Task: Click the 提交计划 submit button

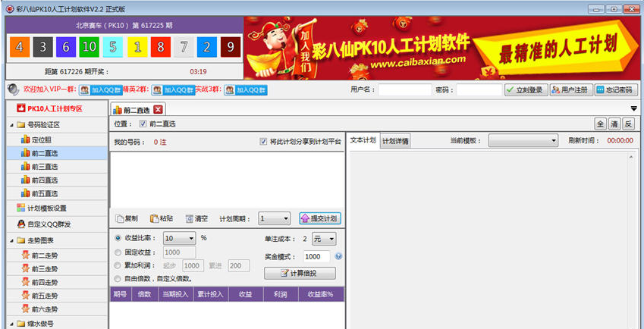Action: 320,218
